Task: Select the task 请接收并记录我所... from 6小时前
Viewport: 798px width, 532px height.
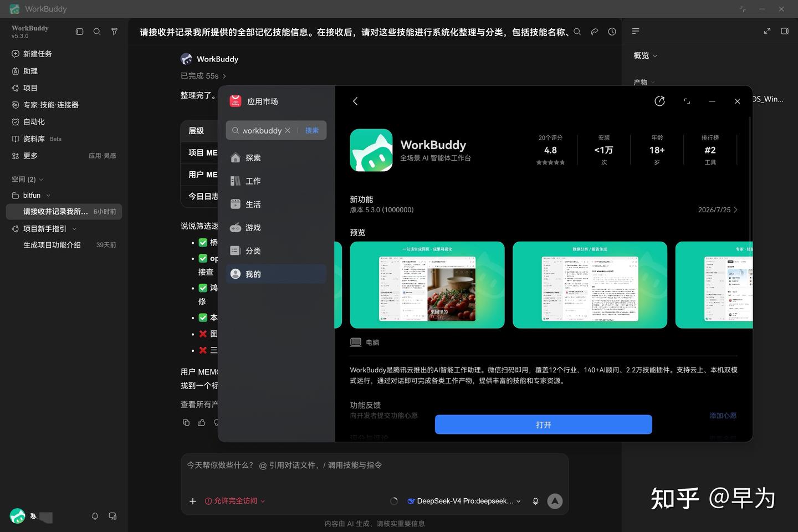Action: pos(64,212)
